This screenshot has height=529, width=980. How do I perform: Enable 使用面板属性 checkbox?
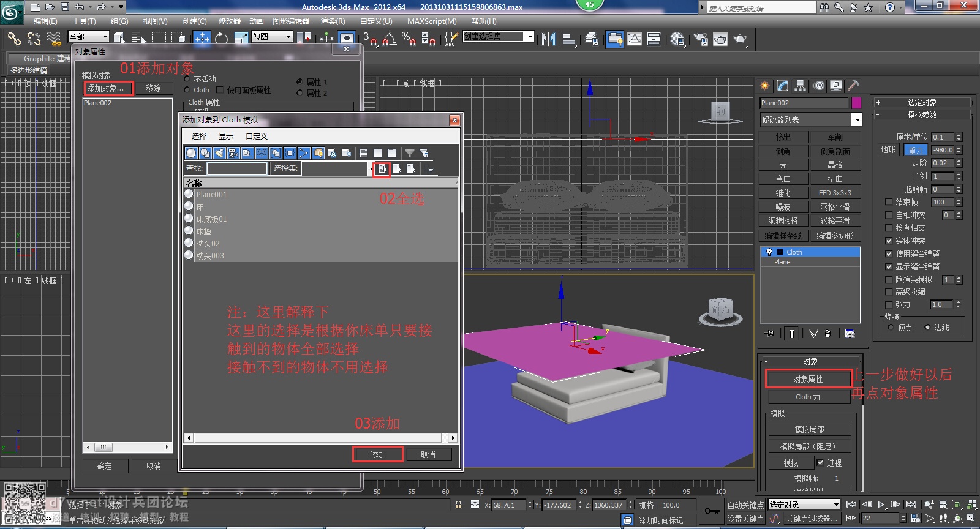tap(220, 90)
